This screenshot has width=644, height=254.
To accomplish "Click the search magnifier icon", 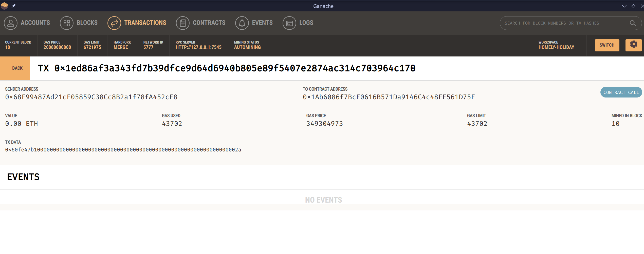I will click(633, 23).
